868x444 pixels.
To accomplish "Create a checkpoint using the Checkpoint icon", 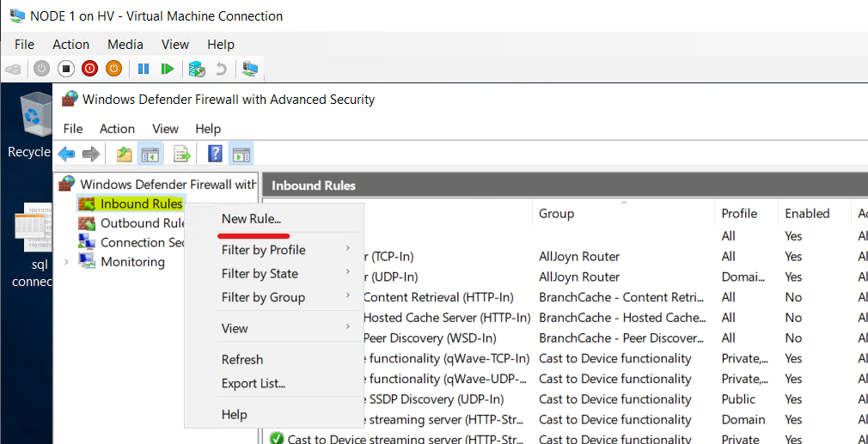I will coord(197,69).
